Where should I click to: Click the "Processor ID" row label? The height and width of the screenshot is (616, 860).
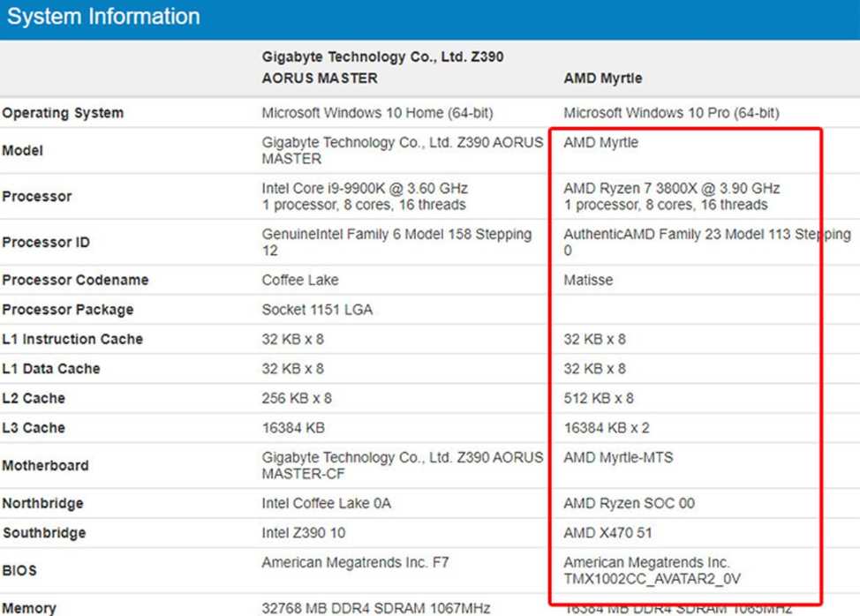(x=46, y=242)
